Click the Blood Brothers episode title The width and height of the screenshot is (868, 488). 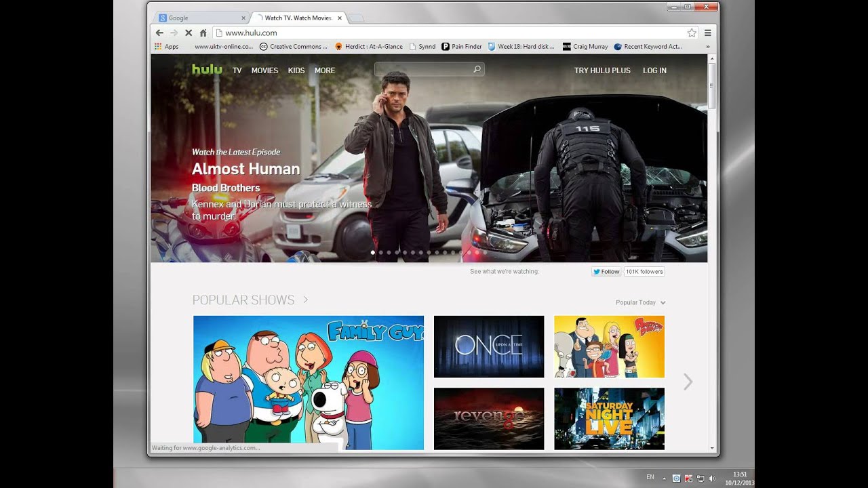click(x=226, y=188)
